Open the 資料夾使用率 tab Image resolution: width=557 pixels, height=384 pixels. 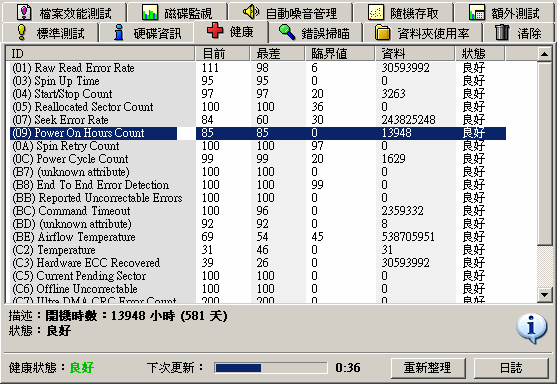click(x=422, y=33)
